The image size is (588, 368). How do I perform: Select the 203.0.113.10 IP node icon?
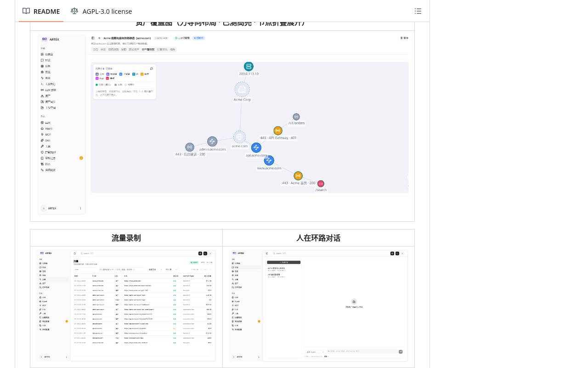pos(249,66)
